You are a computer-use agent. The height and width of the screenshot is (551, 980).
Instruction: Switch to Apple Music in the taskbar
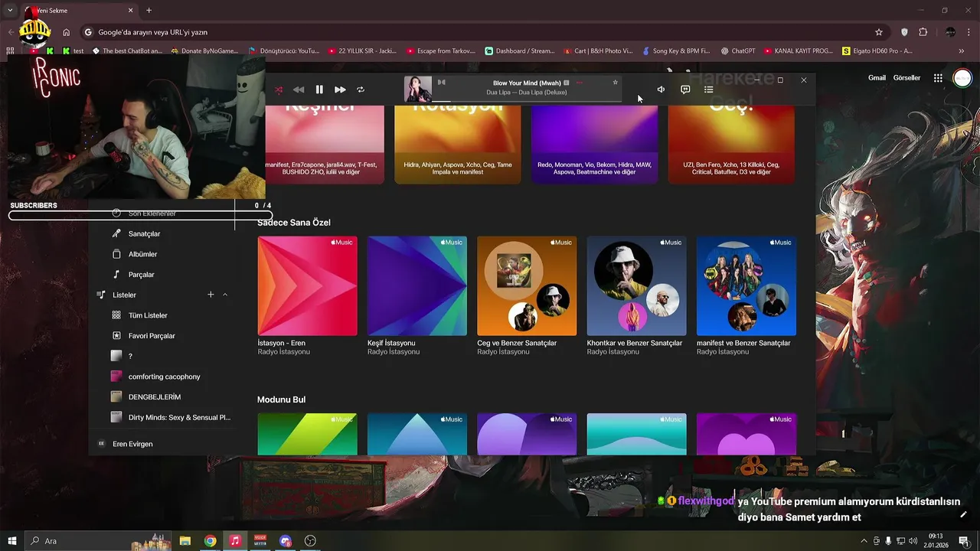click(x=235, y=541)
